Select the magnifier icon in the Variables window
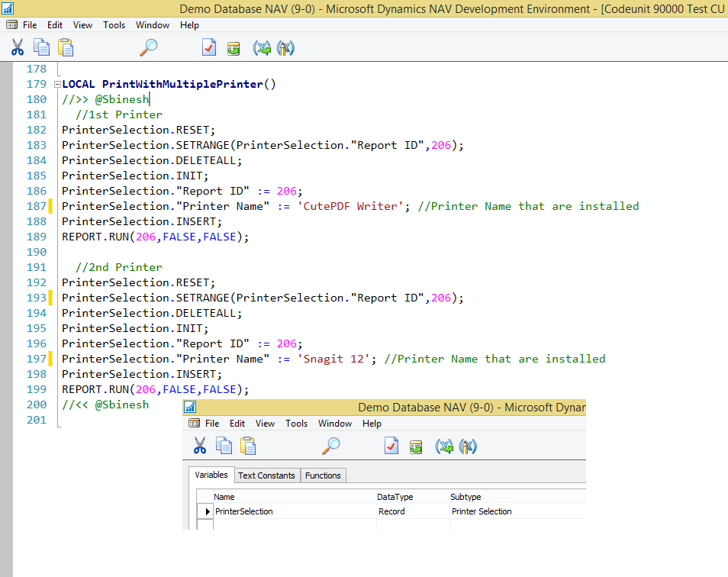The height and width of the screenshot is (577, 728). 330,446
